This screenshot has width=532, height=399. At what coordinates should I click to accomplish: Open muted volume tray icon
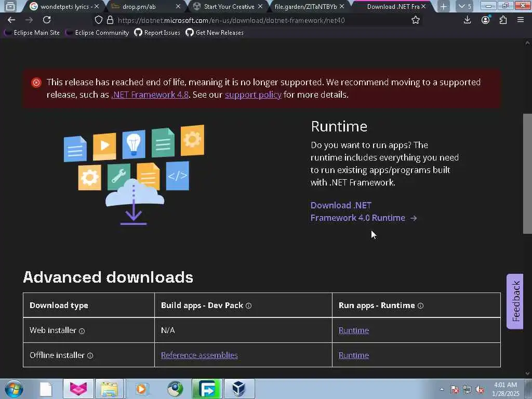480,389
